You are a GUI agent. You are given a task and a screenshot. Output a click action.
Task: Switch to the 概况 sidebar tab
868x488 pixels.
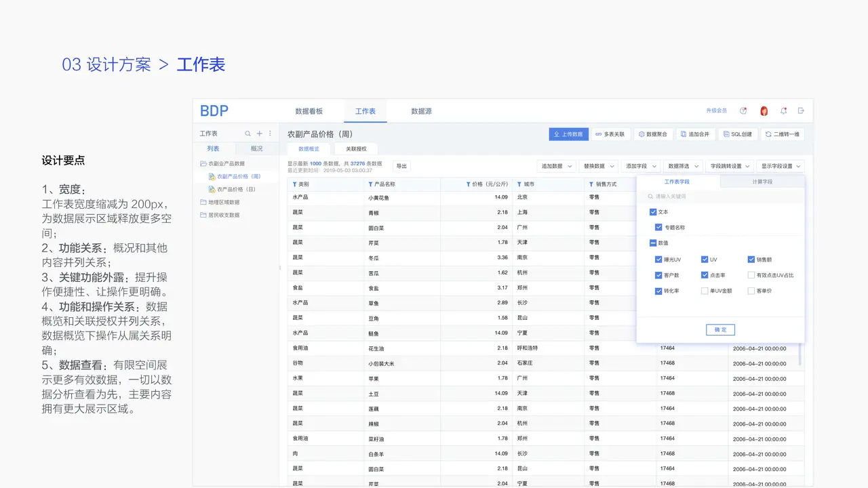pyautogui.click(x=256, y=148)
